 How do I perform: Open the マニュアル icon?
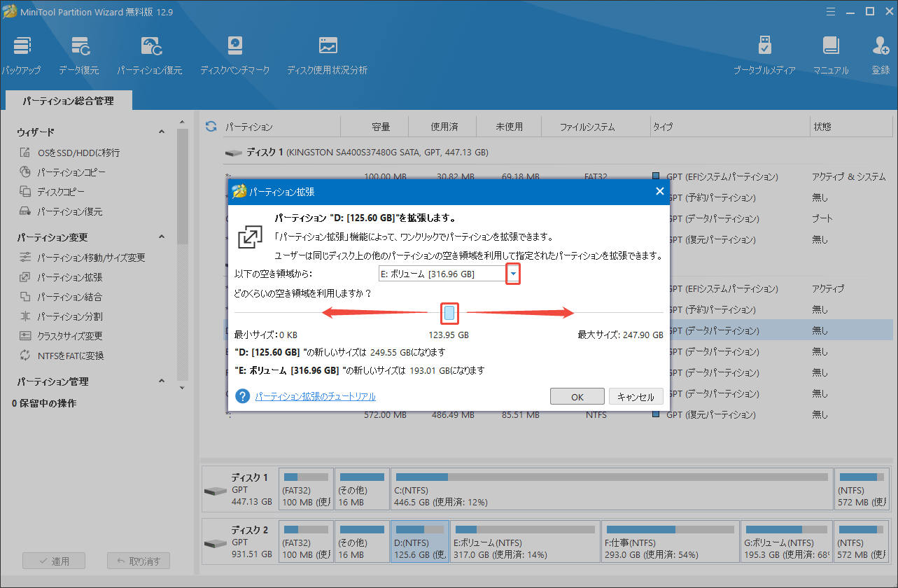click(x=831, y=56)
